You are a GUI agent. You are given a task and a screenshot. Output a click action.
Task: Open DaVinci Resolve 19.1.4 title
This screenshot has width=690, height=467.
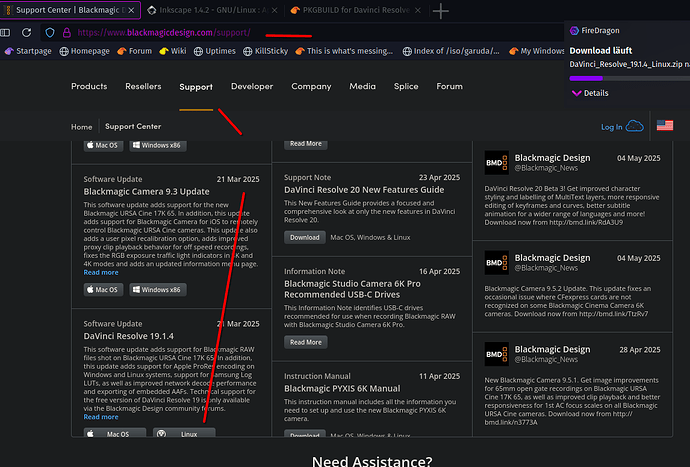point(128,336)
